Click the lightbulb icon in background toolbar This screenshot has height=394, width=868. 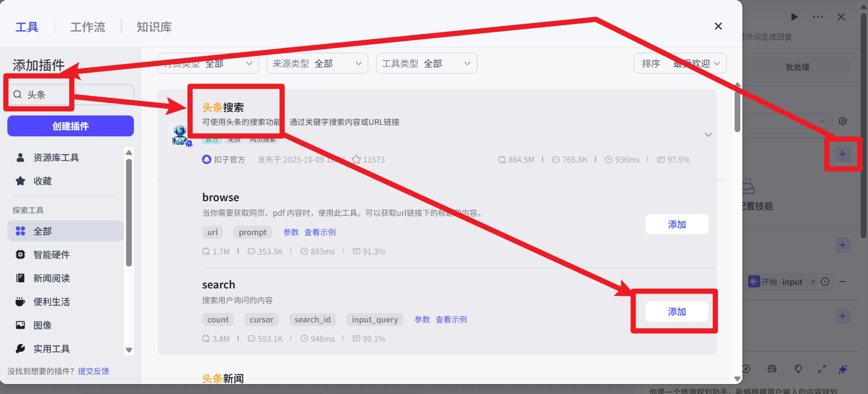(798, 369)
